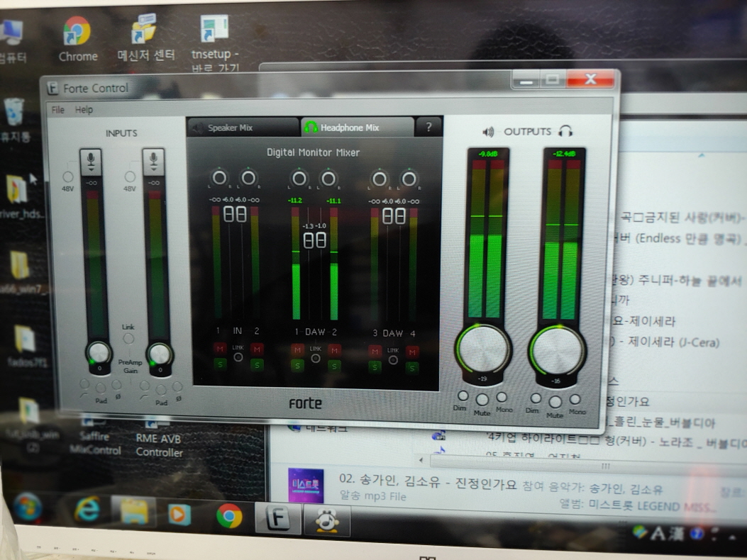Open the File menu in Forte Control
The width and height of the screenshot is (747, 560).
coord(57,110)
